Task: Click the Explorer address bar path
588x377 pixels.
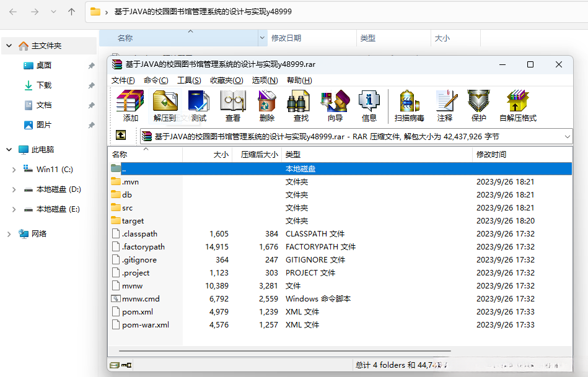Action: pos(203,12)
